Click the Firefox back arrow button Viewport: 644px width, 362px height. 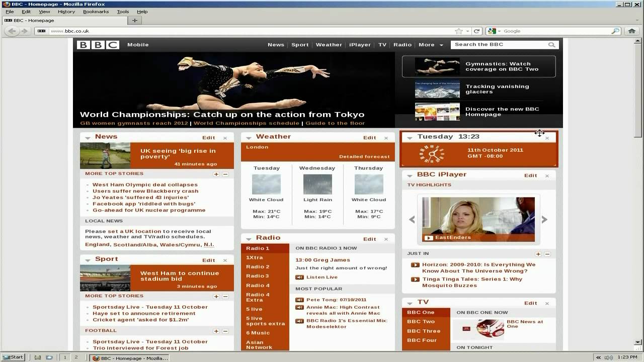point(12,31)
